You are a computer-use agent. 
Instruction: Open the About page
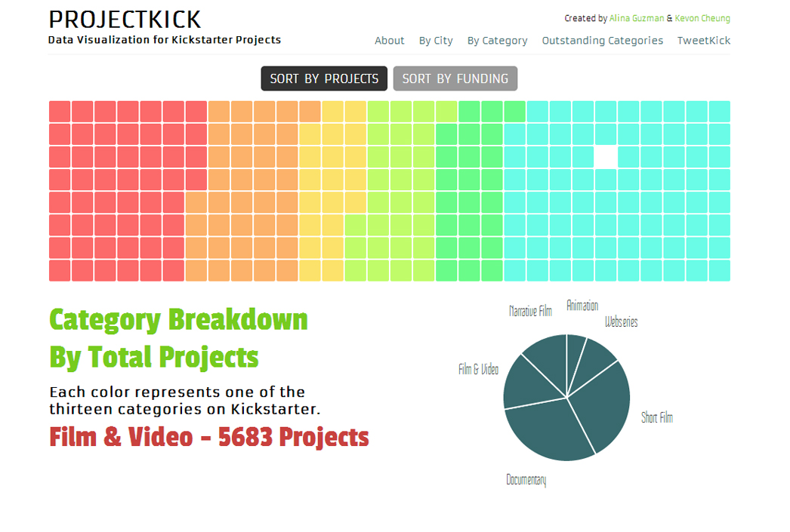point(390,41)
